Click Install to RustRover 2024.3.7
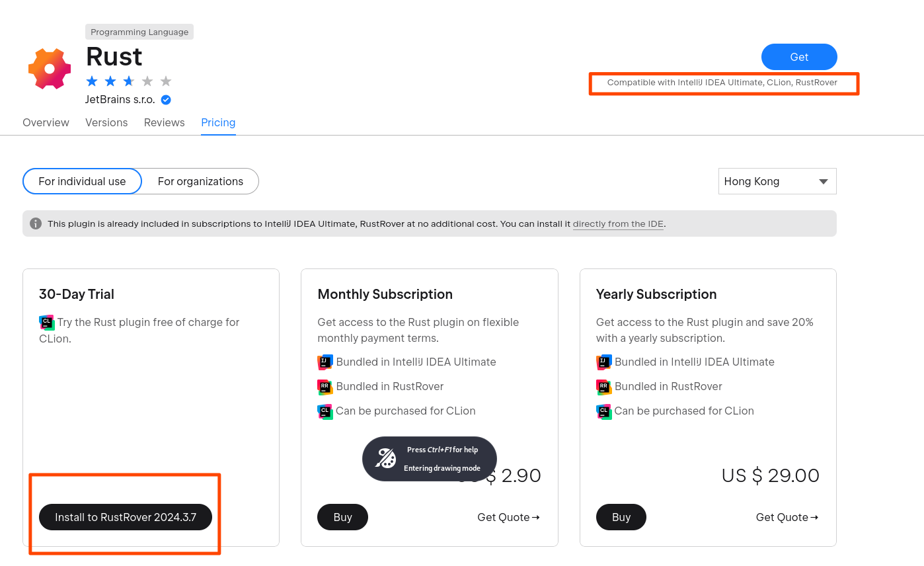The height and width of the screenshot is (566, 924). pos(126,517)
